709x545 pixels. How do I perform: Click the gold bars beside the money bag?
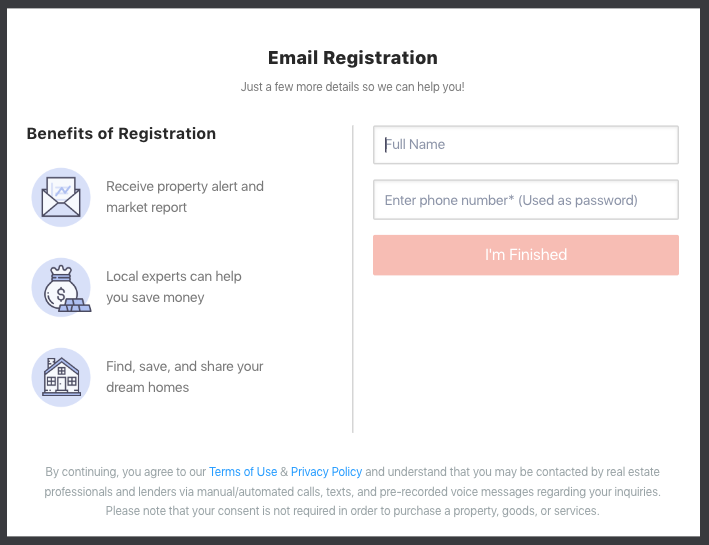point(76,305)
